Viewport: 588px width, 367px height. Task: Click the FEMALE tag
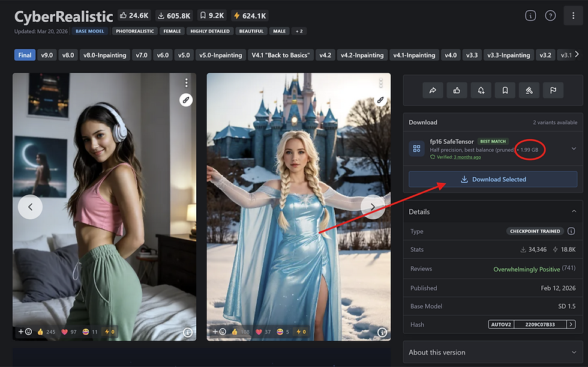click(x=172, y=31)
